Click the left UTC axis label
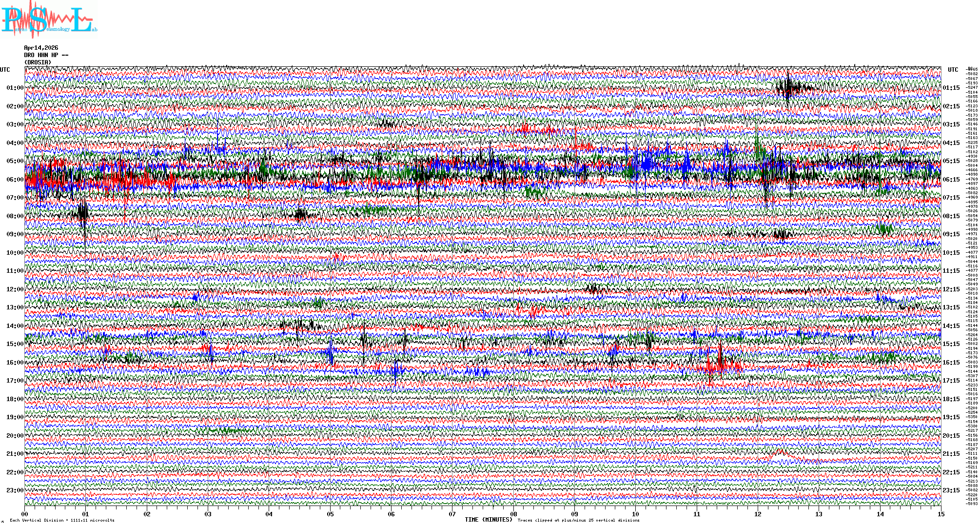980x527 pixels. click(5, 70)
